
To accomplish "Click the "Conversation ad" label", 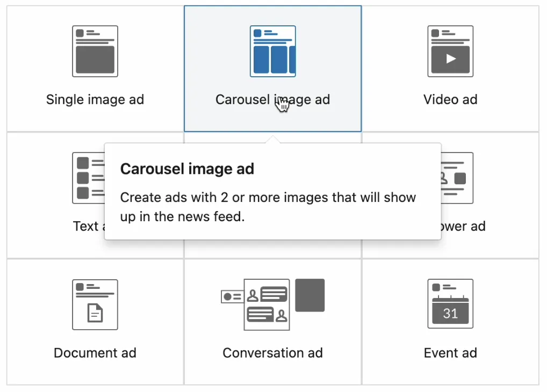I will click(272, 353).
